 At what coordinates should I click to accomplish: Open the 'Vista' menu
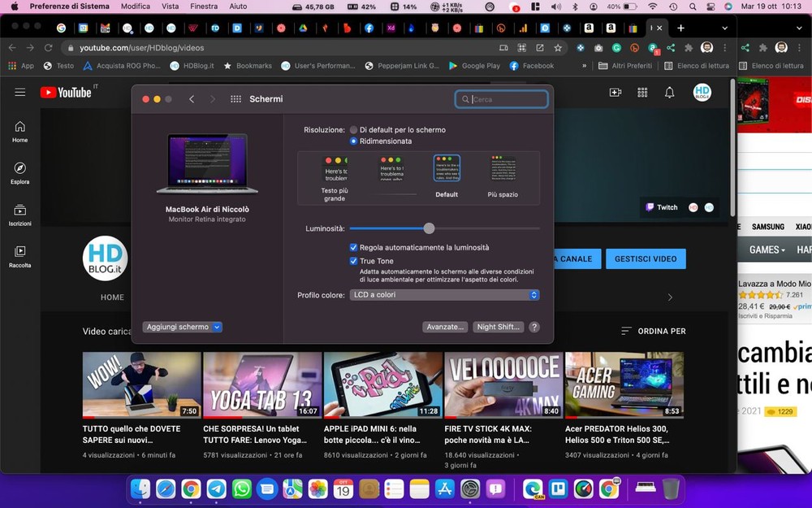coord(170,7)
